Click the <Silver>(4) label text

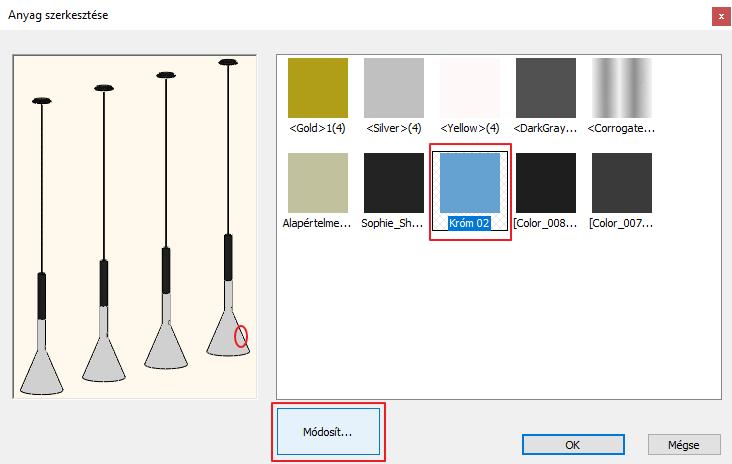click(x=394, y=128)
